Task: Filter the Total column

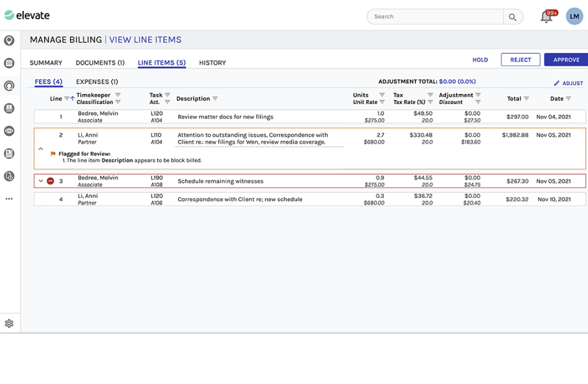Action: point(526,99)
